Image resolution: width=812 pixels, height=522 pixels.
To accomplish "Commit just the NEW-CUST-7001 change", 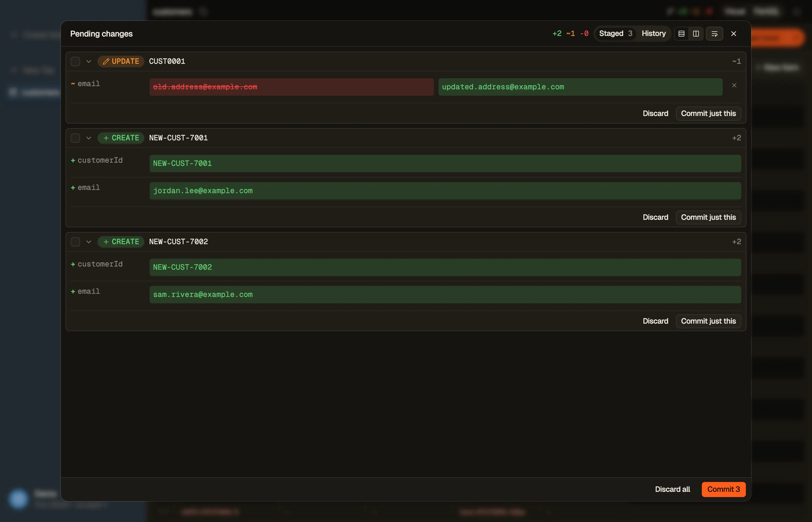I will 708,217.
